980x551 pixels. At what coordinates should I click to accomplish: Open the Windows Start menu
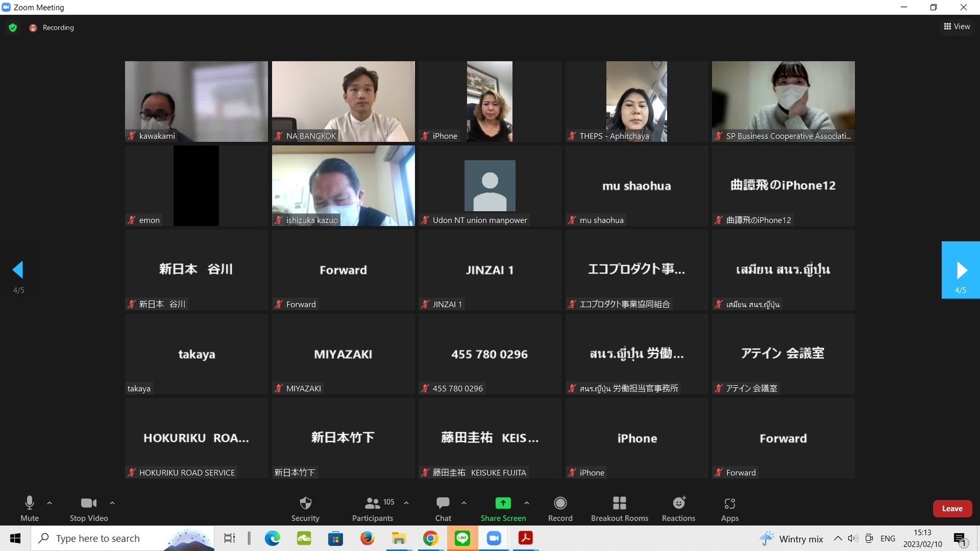click(x=15, y=538)
